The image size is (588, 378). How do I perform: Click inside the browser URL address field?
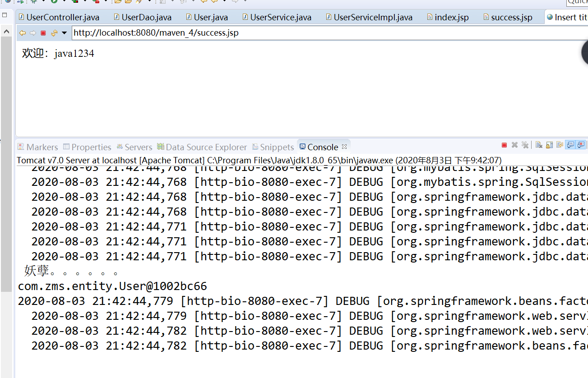coord(181,32)
